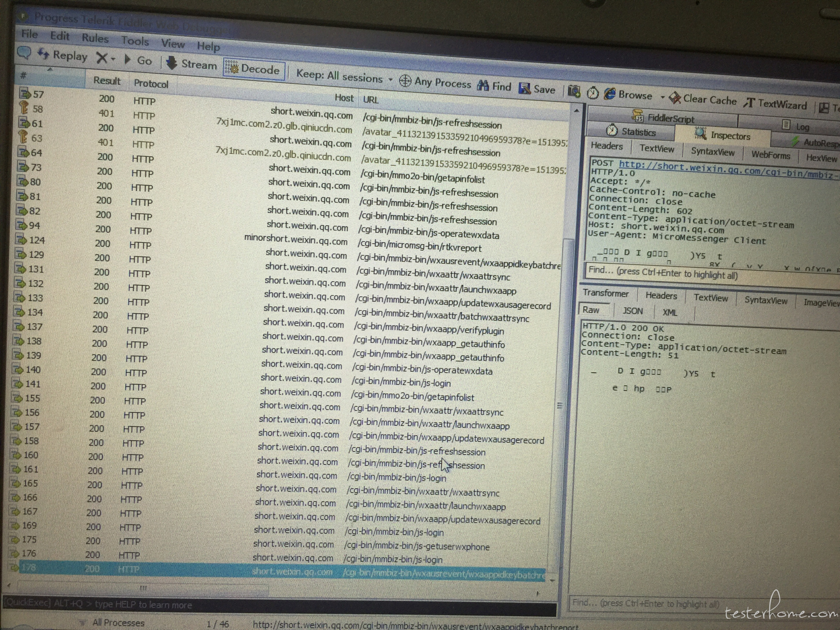This screenshot has width=840, height=630.
Task: Switch to Inspectors tab
Action: point(723,135)
